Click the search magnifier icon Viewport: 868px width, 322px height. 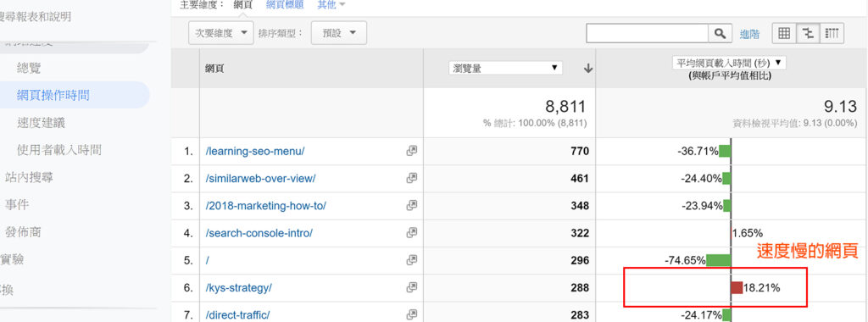pos(721,34)
